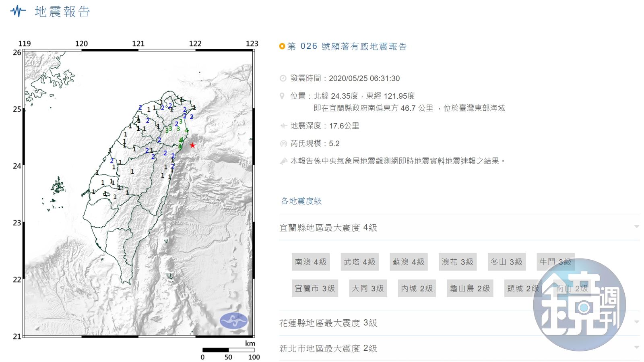Screen dimensions: 644x362
Task: Select the 武塔 4級 station tag
Action: point(359,262)
